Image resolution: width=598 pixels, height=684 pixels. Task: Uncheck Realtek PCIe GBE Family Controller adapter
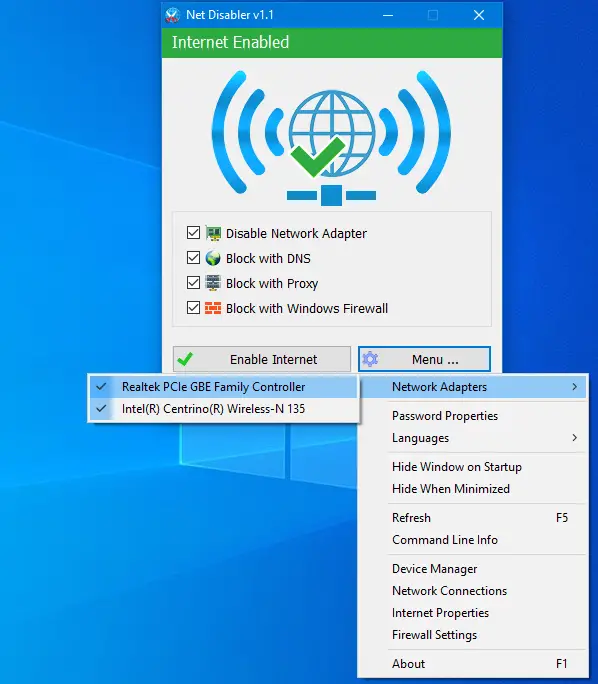pyautogui.click(x=224, y=387)
